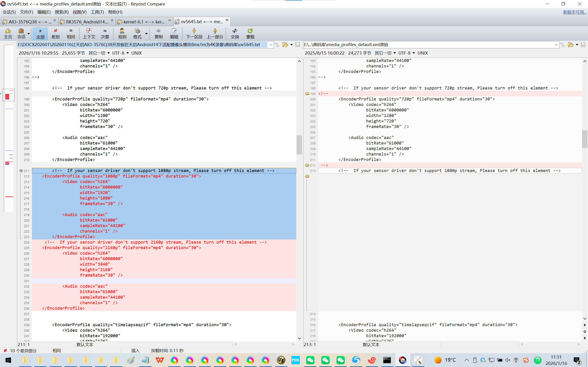Open the Search (搜索) menu

coord(62,12)
